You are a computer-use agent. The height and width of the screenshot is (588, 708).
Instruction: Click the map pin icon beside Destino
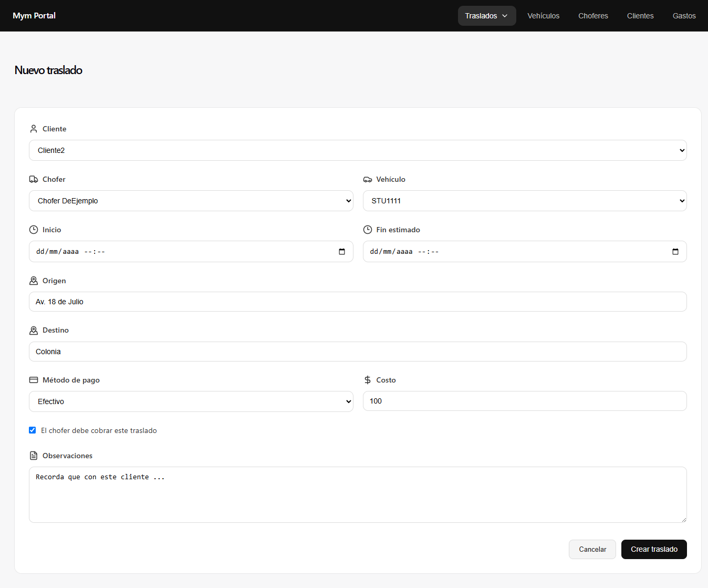point(34,330)
